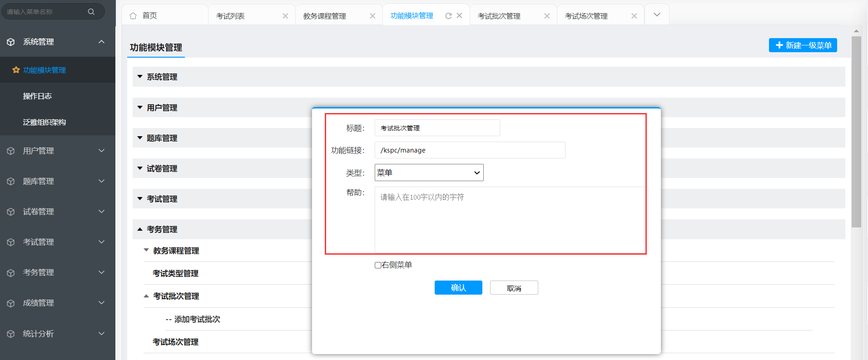The height and width of the screenshot is (360, 868).
Task: Close the 考试场次管理 tab
Action: click(x=634, y=16)
